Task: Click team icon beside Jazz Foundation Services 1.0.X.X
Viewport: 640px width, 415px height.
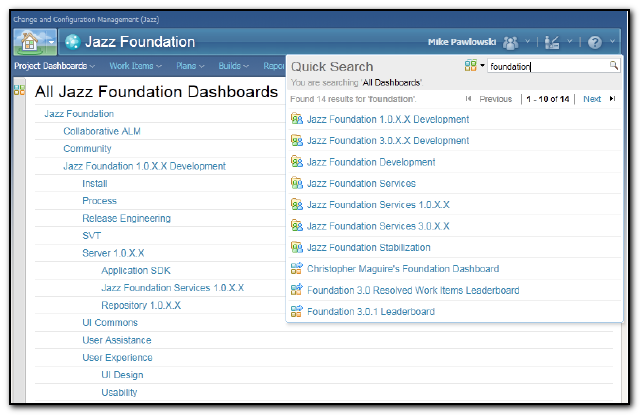Action: tap(297, 204)
